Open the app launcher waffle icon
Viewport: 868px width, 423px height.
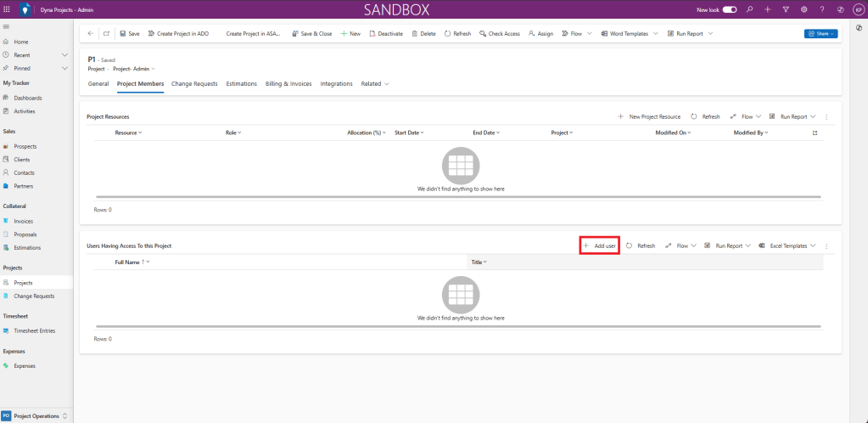tap(8, 9)
